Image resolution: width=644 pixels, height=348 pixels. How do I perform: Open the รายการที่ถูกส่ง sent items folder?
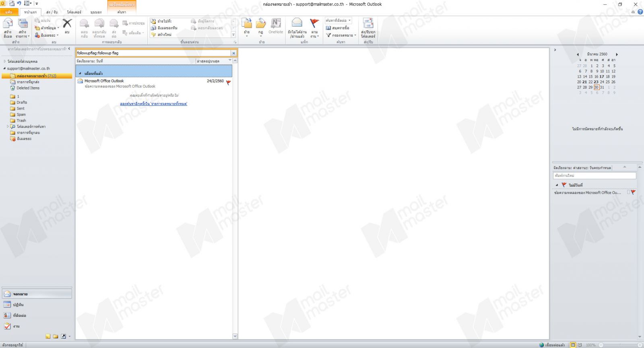pos(28,82)
